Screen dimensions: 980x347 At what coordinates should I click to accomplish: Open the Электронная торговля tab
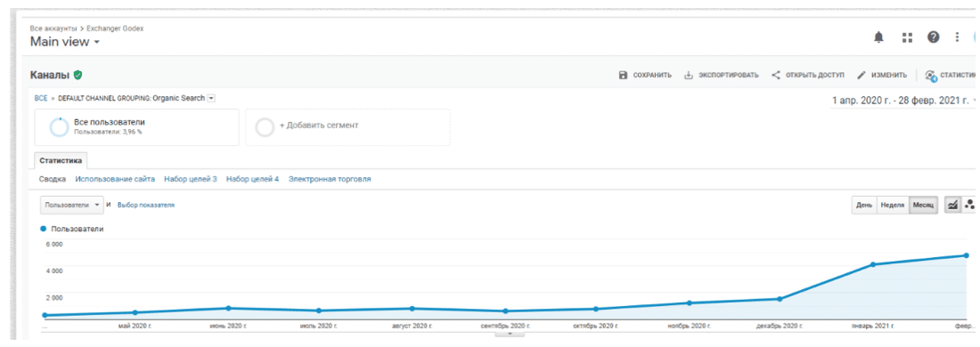pyautogui.click(x=330, y=179)
